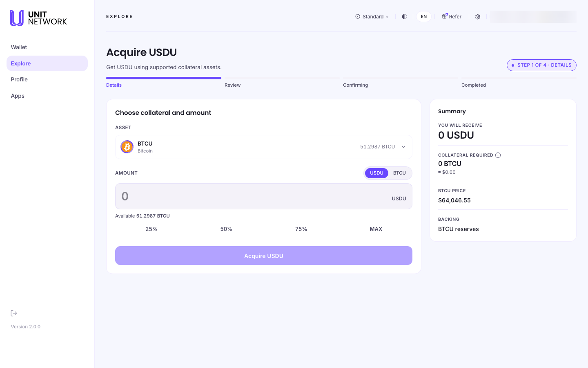Viewport: 588px width, 368px height.
Task: Click the Unit Network logo
Action: point(38,18)
